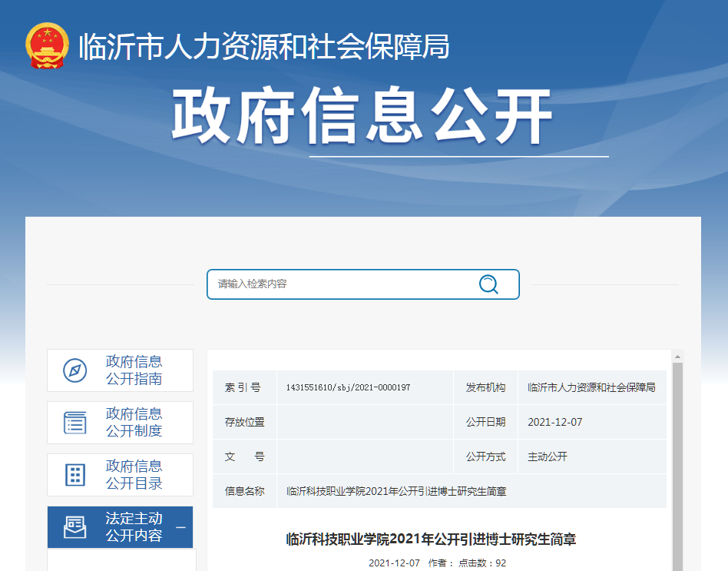
Task: Click the 临沂市人力资源和社会保障局 site title
Action: tap(264, 47)
